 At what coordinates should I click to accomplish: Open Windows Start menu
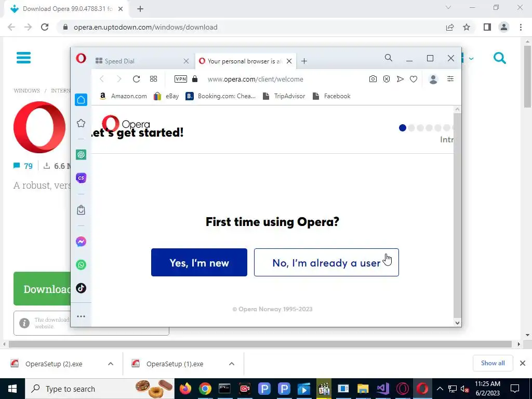[x=12, y=389]
